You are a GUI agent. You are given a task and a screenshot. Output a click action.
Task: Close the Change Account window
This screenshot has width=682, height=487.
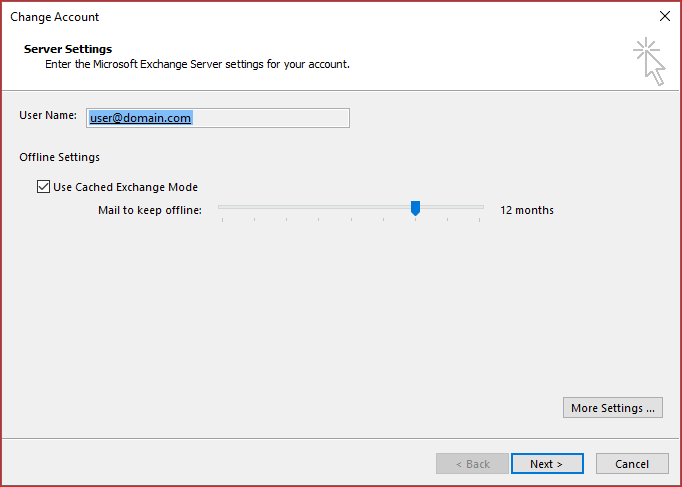tap(665, 17)
